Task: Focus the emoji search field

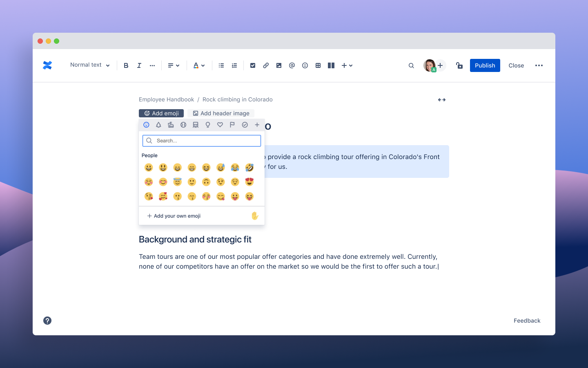Action: [x=202, y=141]
